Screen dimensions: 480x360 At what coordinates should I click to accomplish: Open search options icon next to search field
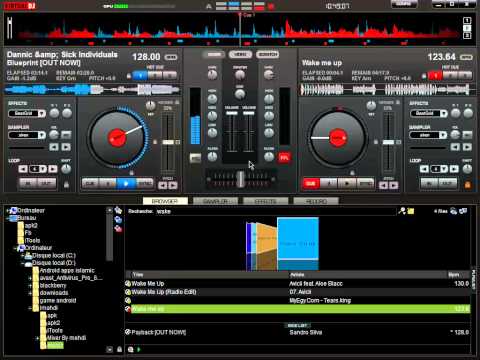click(402, 211)
